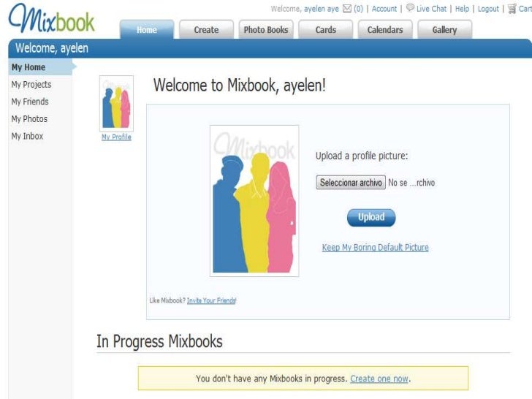Image resolution: width=532 pixels, height=399 pixels.
Task: Click the Live Chat speech bubble icon
Action: (410, 8)
